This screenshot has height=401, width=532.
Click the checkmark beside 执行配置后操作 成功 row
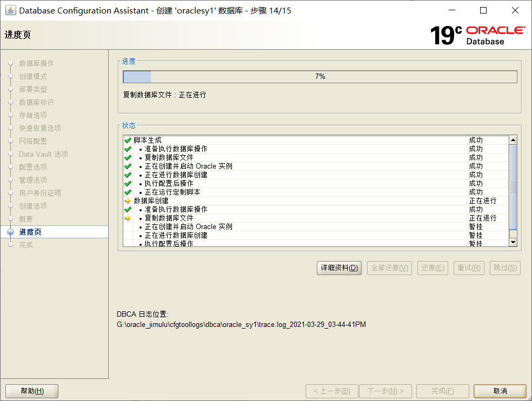(x=128, y=184)
